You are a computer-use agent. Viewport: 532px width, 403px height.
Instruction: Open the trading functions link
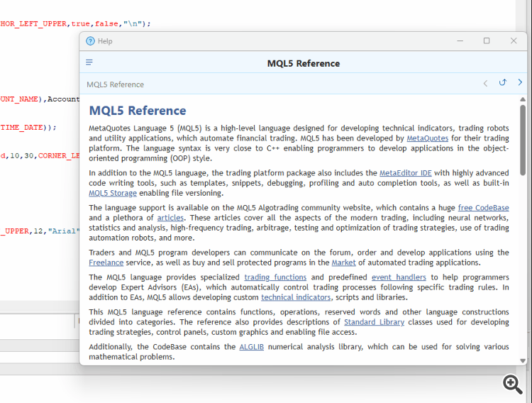pos(275,277)
